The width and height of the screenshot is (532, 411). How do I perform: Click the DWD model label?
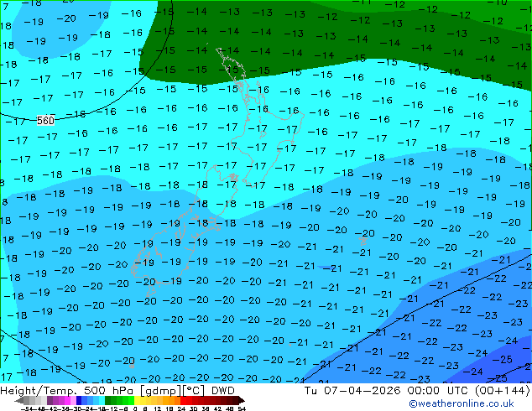point(223,391)
